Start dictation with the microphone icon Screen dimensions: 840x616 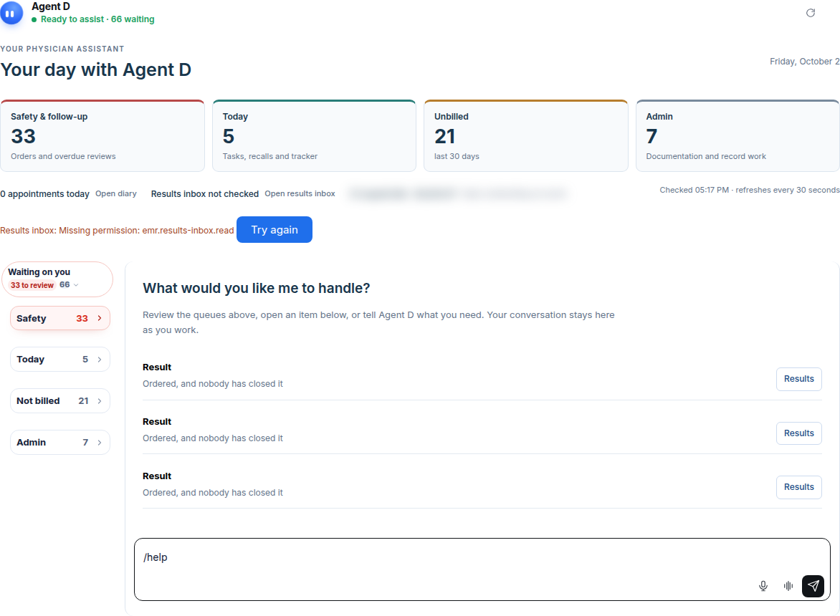coord(763,586)
